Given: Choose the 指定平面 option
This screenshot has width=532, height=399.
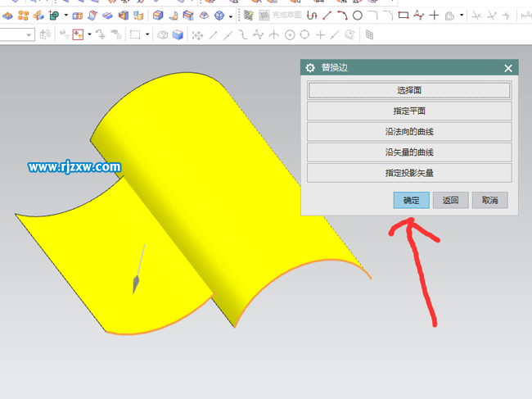Looking at the screenshot, I should point(409,111).
